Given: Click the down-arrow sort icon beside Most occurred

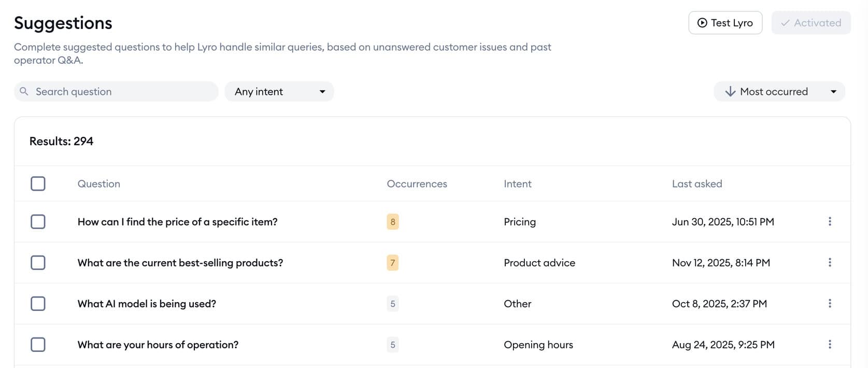Looking at the screenshot, I should 730,92.
